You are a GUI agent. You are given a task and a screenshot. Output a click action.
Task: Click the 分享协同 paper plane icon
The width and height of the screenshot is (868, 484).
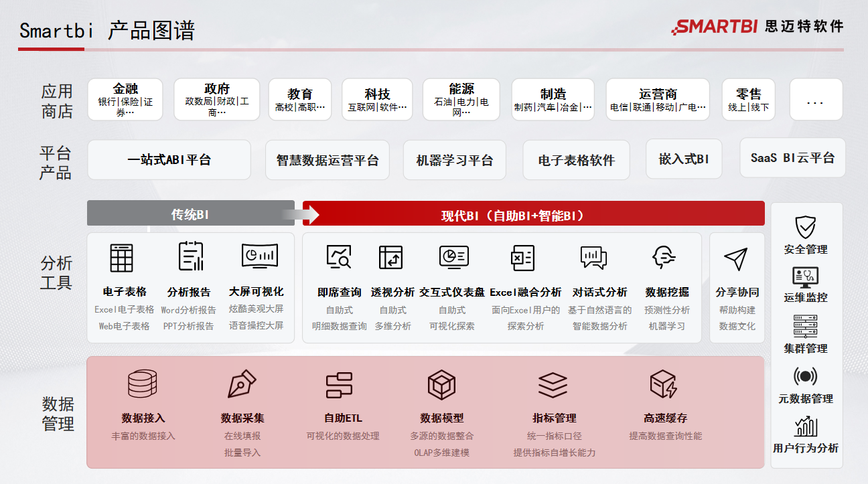click(x=735, y=259)
